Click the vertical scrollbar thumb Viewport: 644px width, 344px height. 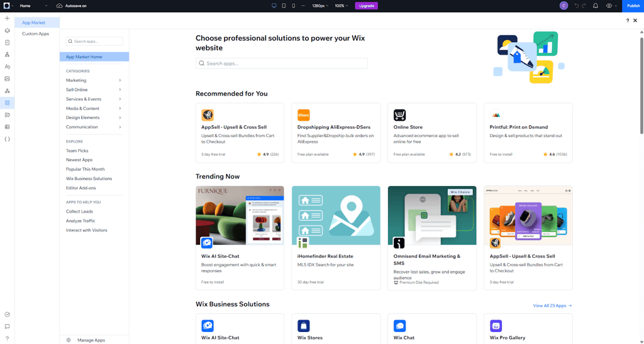(641, 85)
